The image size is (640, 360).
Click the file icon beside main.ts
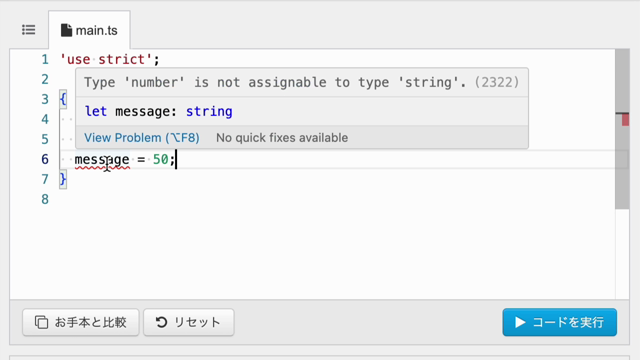pyautogui.click(x=66, y=30)
